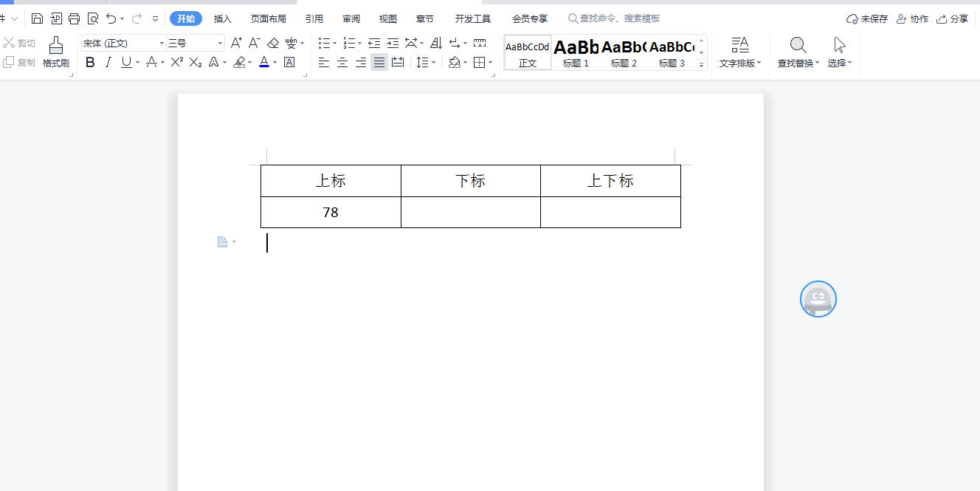
Task: Click the floating assistant robot avatar
Action: click(818, 299)
